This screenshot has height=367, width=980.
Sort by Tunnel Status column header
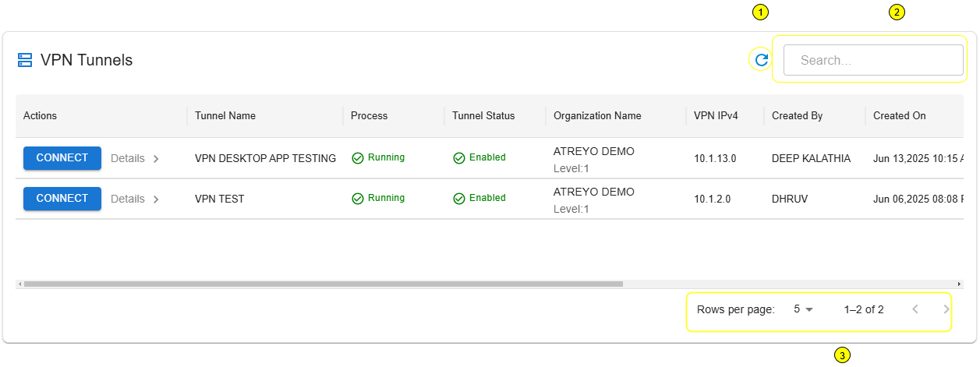coord(483,116)
